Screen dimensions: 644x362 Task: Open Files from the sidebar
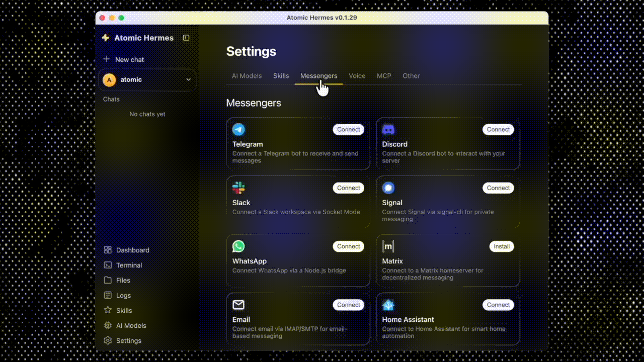(123, 280)
